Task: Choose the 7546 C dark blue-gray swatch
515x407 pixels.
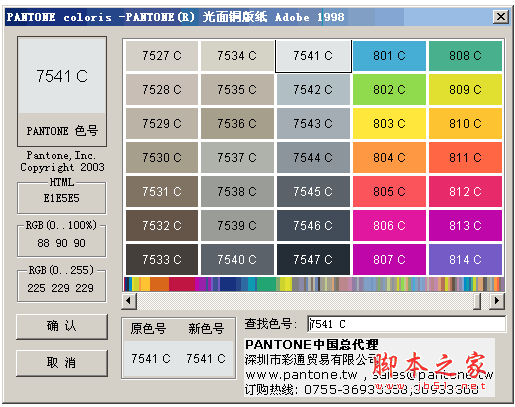Action: pyautogui.click(x=313, y=226)
